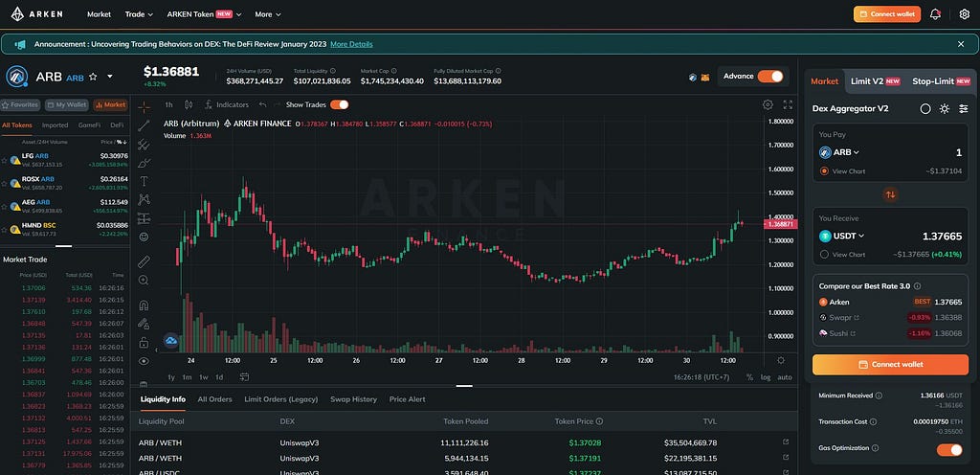The height and width of the screenshot is (475, 980).
Task: Star the HMND BSC token row
Action: 5,230
